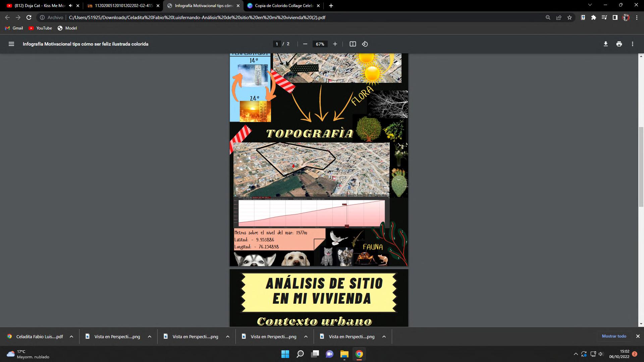644x362 pixels.
Task: Open the PDF viewer more actions menu
Action: [x=632, y=44]
